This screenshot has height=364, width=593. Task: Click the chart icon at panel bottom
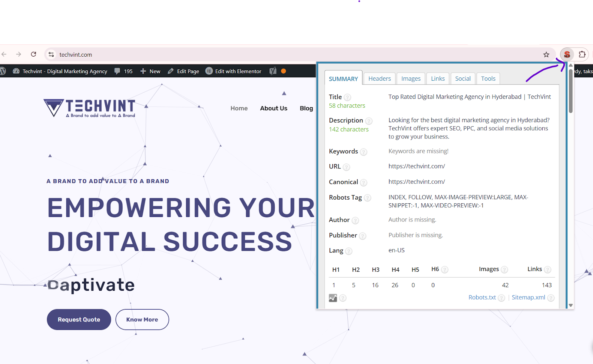point(333,298)
